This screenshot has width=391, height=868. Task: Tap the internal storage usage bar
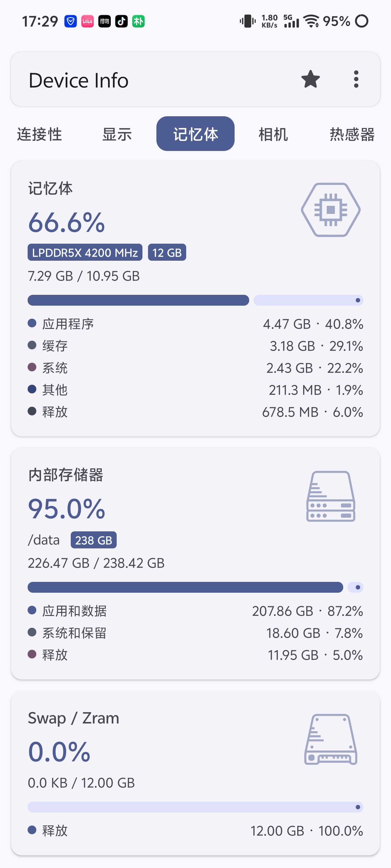pyautogui.click(x=195, y=587)
